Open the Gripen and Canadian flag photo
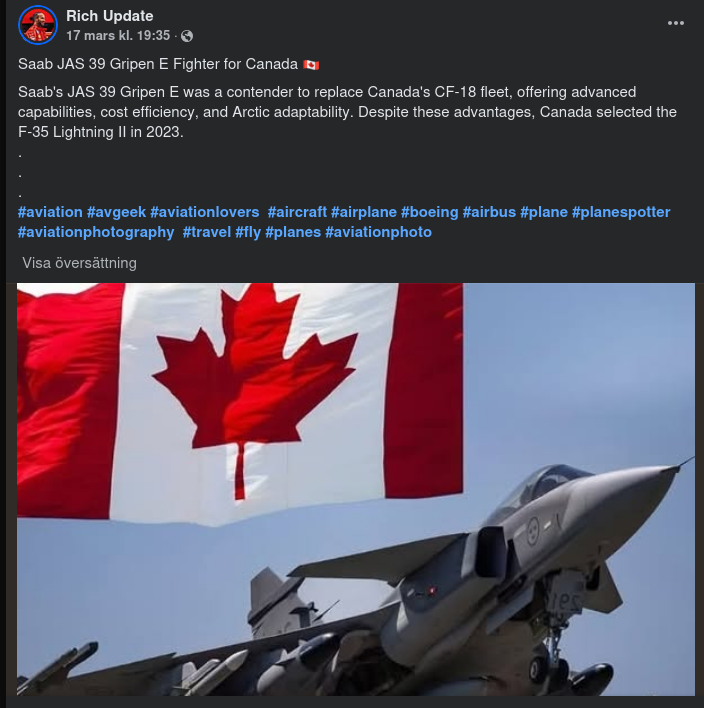 pyautogui.click(x=356, y=489)
